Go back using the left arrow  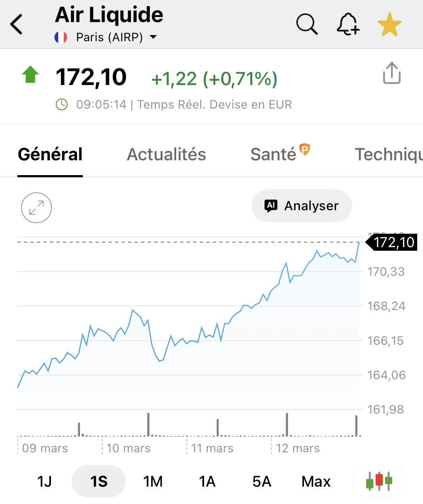pyautogui.click(x=17, y=25)
